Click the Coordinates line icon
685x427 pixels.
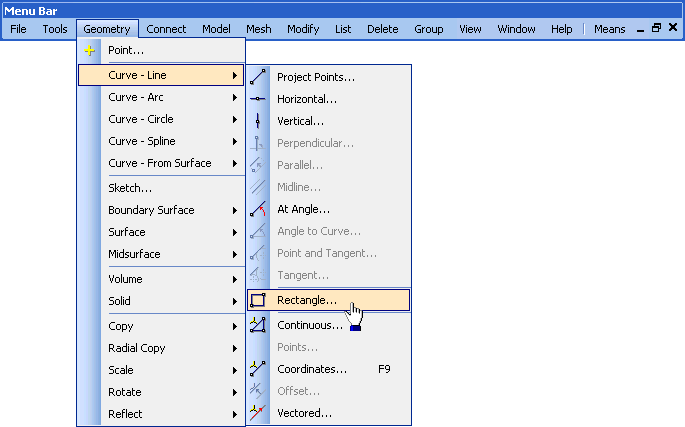coord(258,369)
